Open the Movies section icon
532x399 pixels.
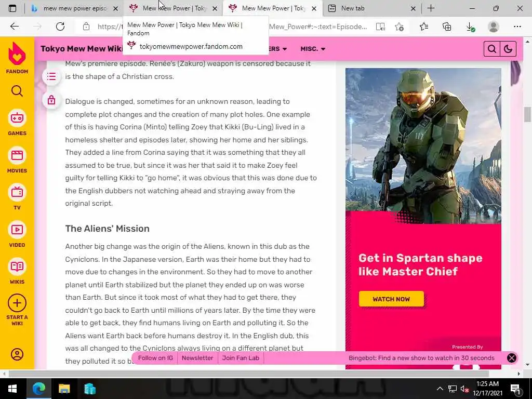tap(17, 155)
